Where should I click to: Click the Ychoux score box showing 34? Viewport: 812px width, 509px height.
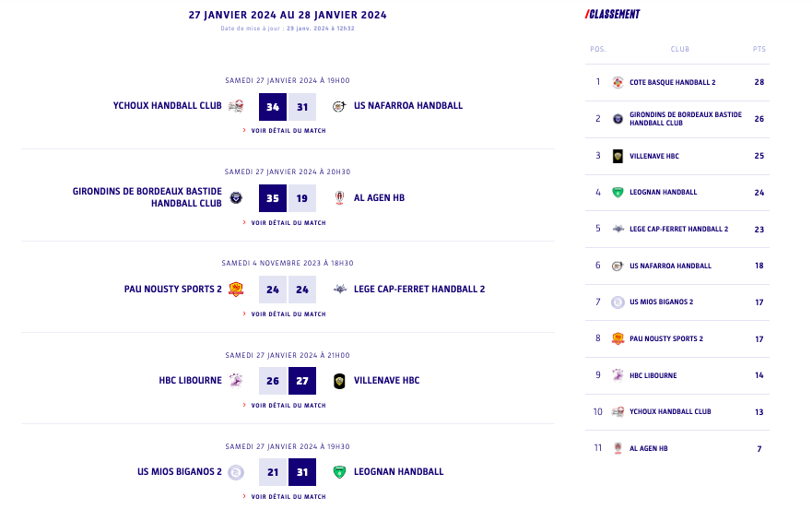click(x=273, y=106)
